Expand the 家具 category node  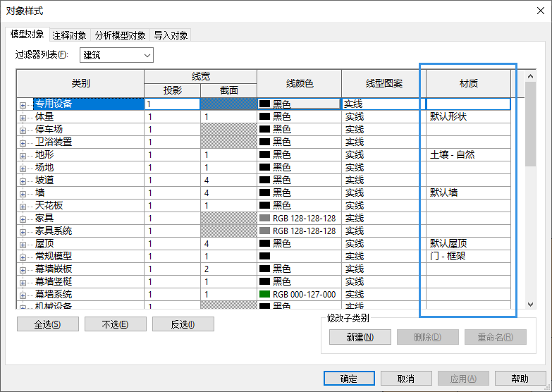[23, 219]
